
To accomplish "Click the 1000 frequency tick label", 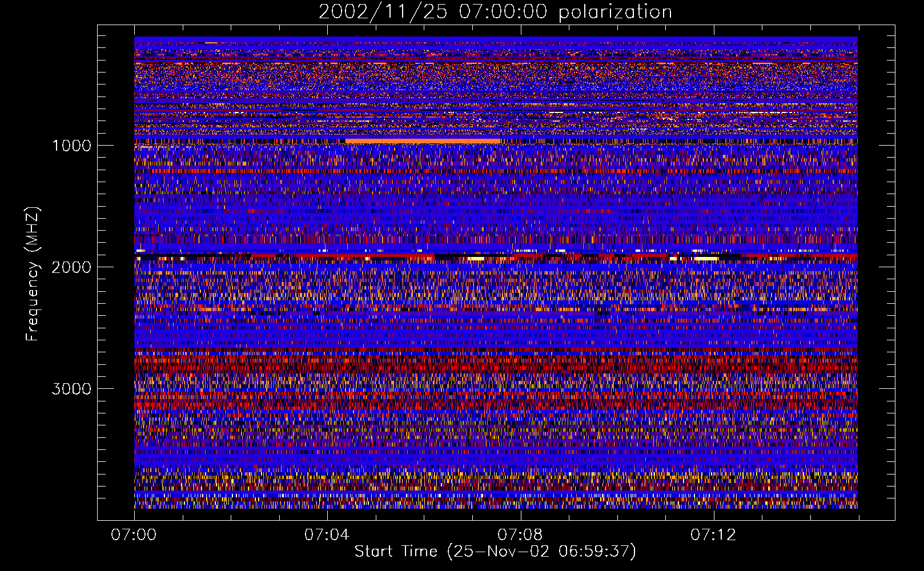I will point(71,146).
